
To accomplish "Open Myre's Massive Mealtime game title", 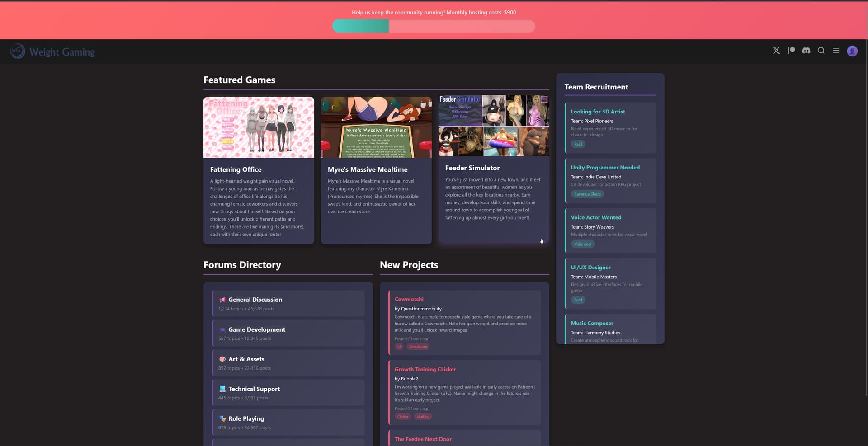I will (x=367, y=169).
